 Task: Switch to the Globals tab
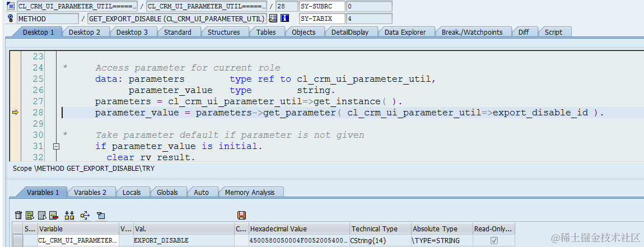[167, 192]
